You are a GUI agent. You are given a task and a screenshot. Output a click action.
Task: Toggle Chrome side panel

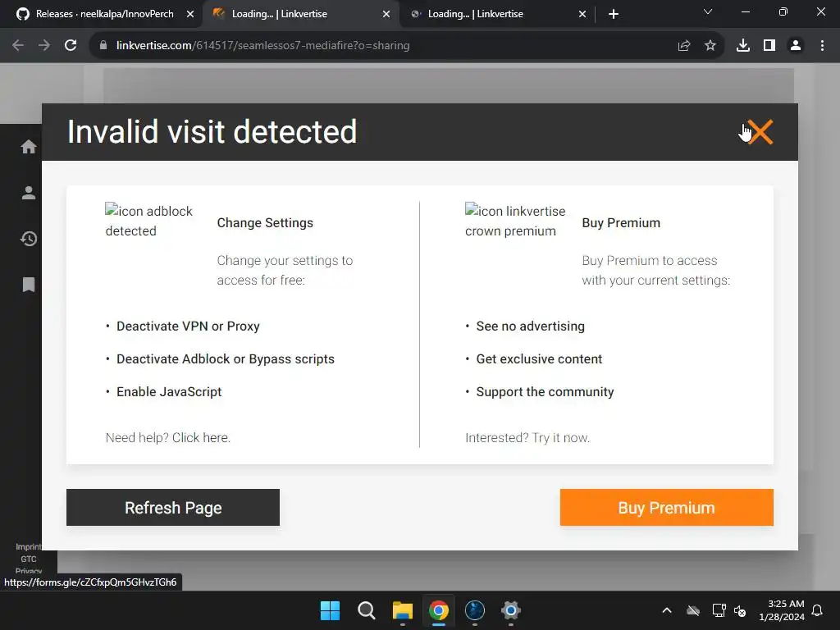769,46
